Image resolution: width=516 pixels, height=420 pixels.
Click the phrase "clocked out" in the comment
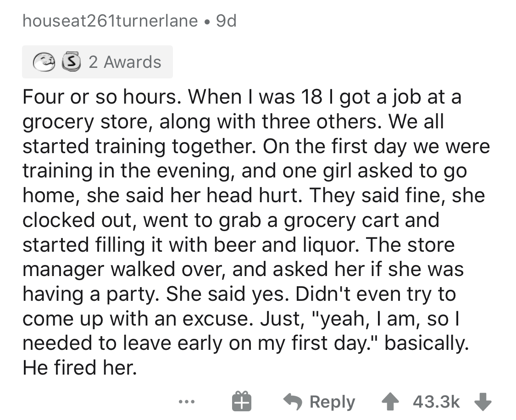(78, 220)
